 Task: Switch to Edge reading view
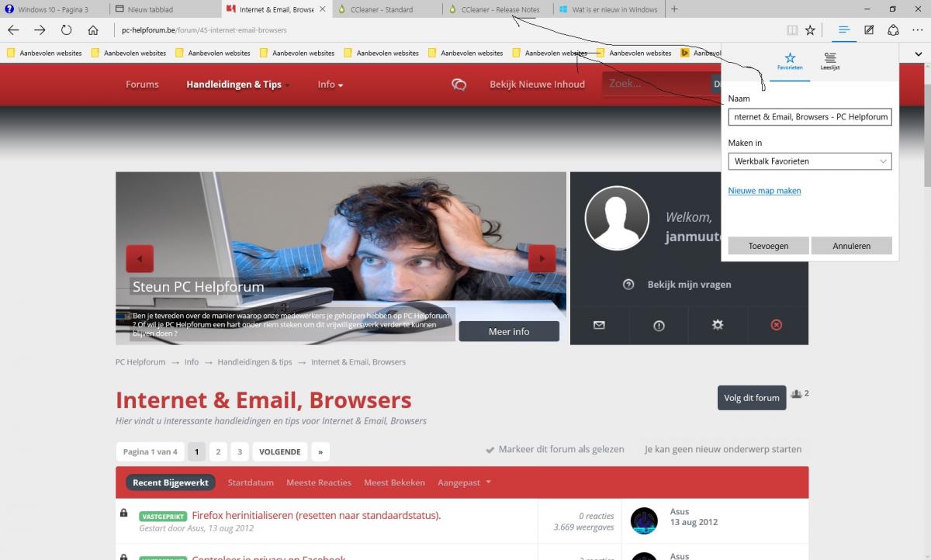click(x=791, y=30)
